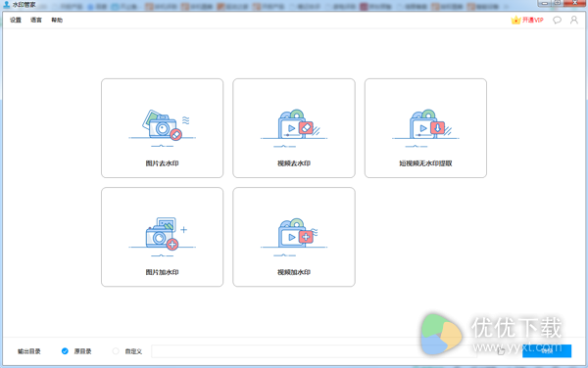Click the 短视频无水印提取 card label
The width and height of the screenshot is (588, 368).
click(x=425, y=163)
